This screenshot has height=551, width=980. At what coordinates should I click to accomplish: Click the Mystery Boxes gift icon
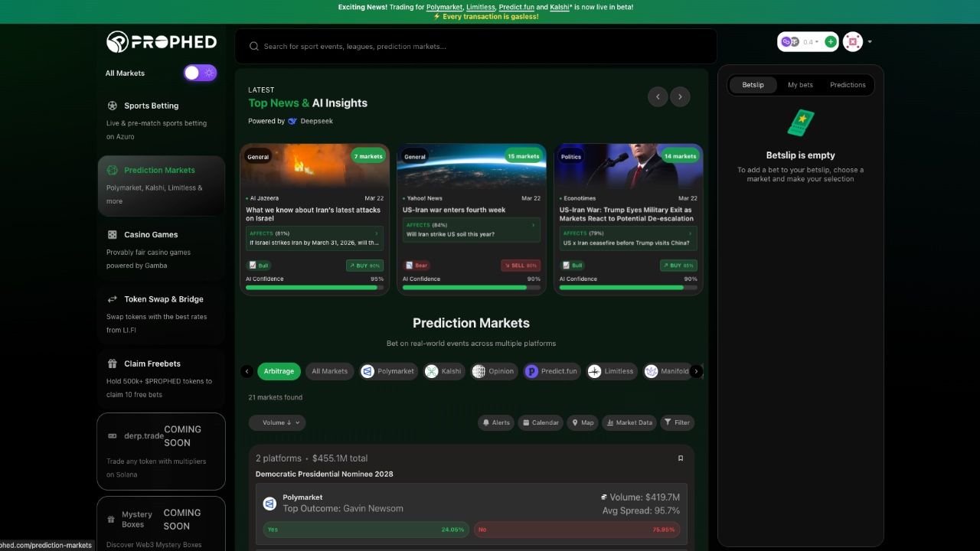click(112, 520)
